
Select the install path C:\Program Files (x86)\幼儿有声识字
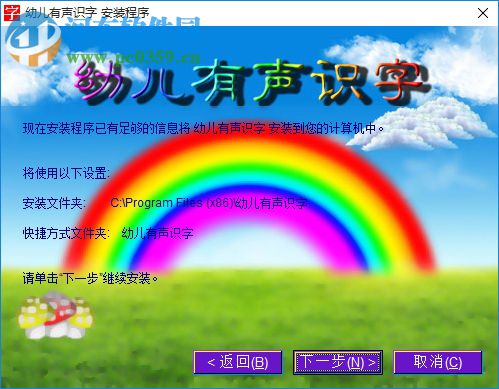point(209,203)
